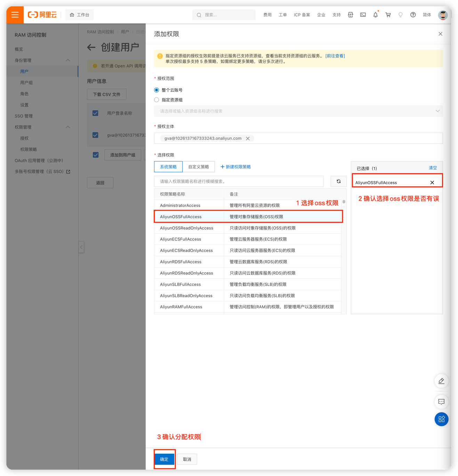
Task: Click the policy list scrollbar thumb
Action: pos(344,202)
